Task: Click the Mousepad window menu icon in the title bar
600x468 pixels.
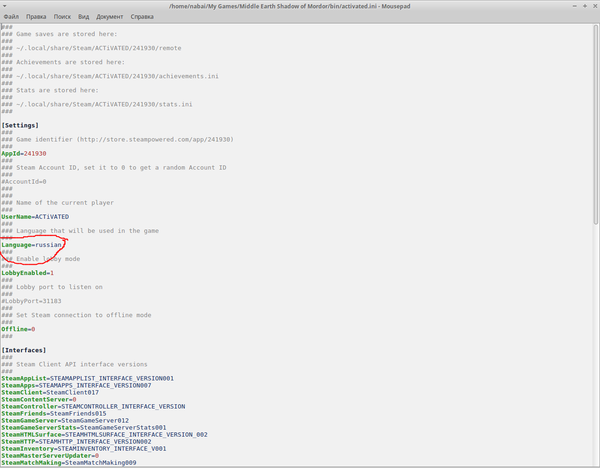Action: pyautogui.click(x=6, y=6)
